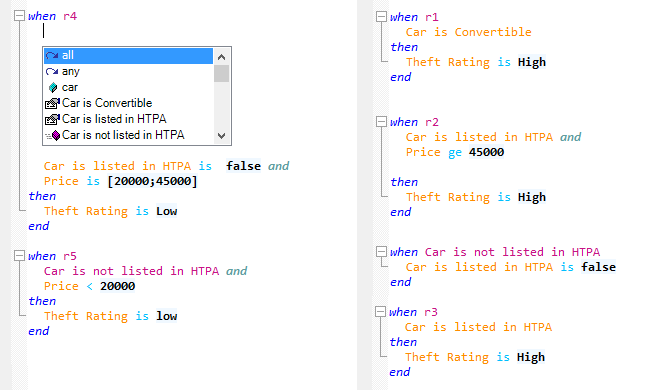Click the icon beside 'Car is Convertible' suggestion
The image size is (650, 390).
(x=52, y=103)
